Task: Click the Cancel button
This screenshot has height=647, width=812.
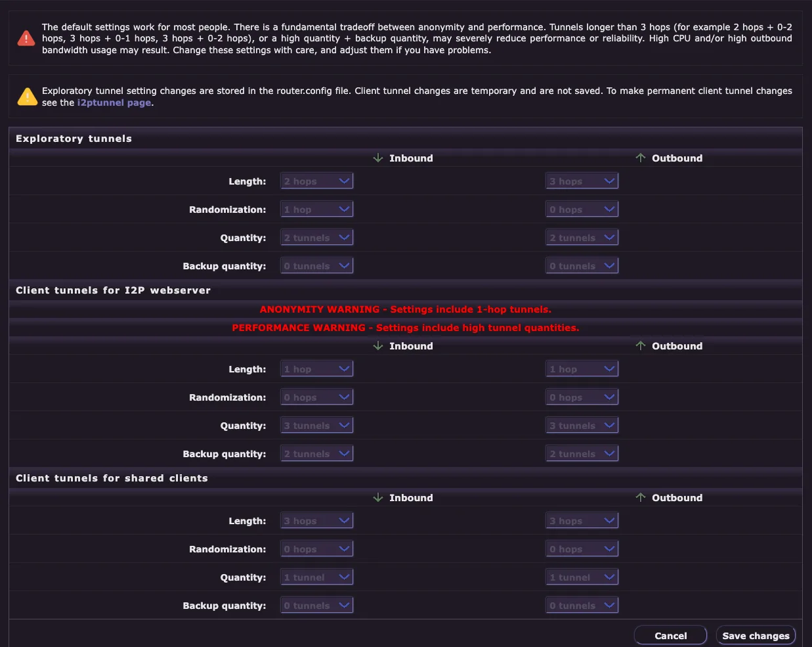Action: pos(670,635)
